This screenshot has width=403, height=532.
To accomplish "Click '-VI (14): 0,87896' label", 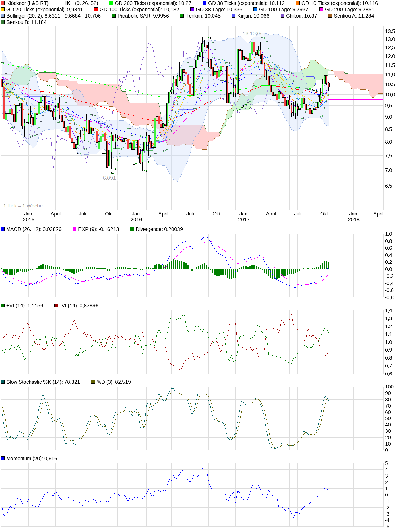I will click(79, 306).
